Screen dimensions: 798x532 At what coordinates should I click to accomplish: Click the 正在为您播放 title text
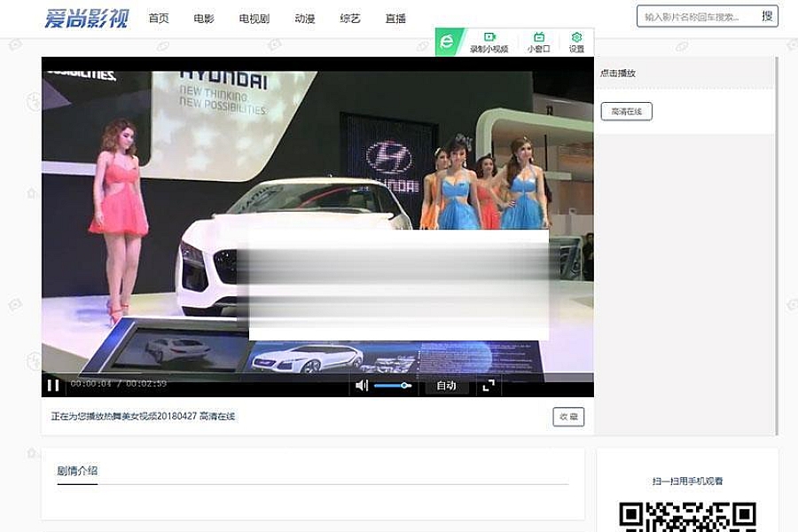point(143,417)
